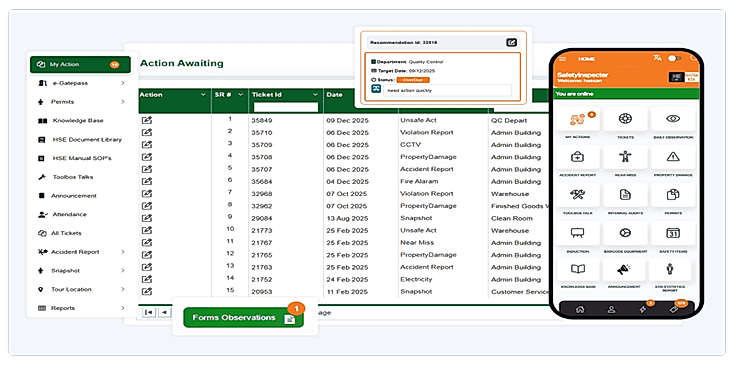
Task: Tap lightning icon in phone bottom bar
Action: click(x=643, y=309)
